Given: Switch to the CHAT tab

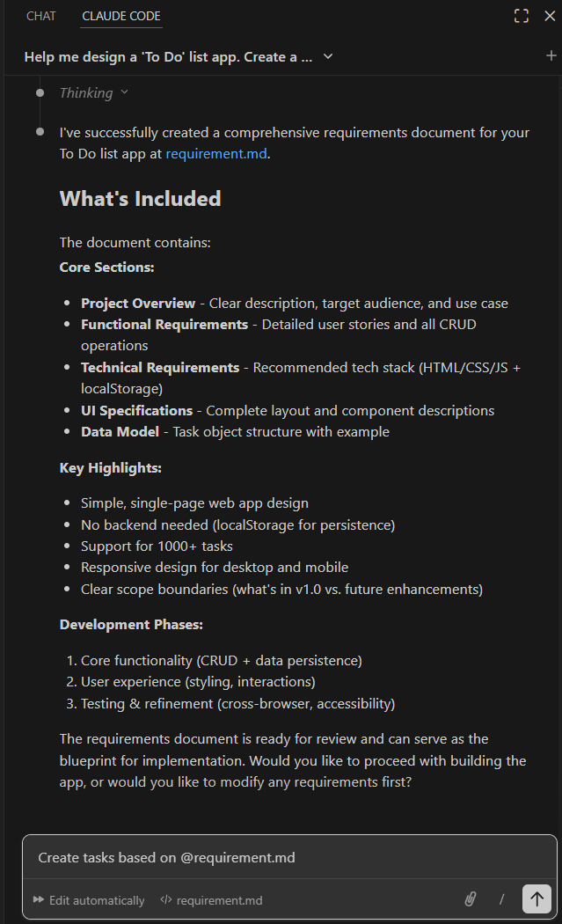Looking at the screenshot, I should pyautogui.click(x=41, y=16).
